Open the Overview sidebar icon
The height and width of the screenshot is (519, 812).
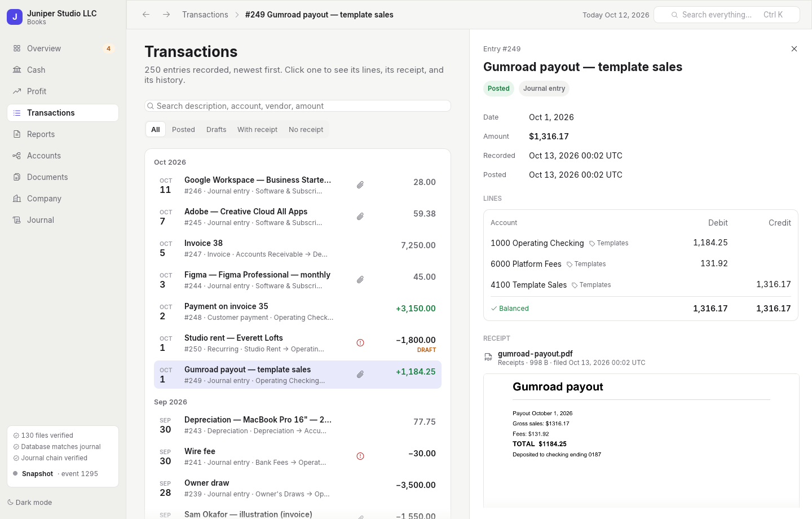pyautogui.click(x=17, y=49)
